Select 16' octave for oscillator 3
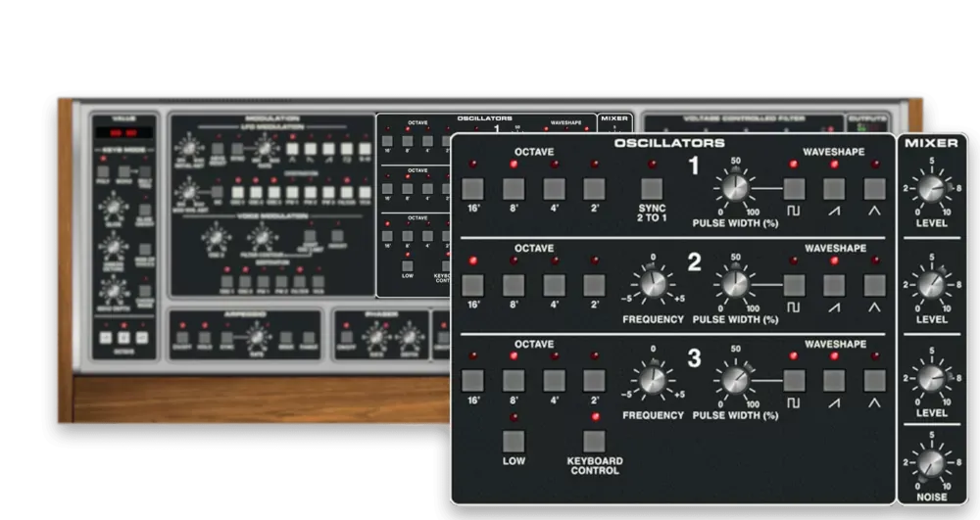 point(472,380)
